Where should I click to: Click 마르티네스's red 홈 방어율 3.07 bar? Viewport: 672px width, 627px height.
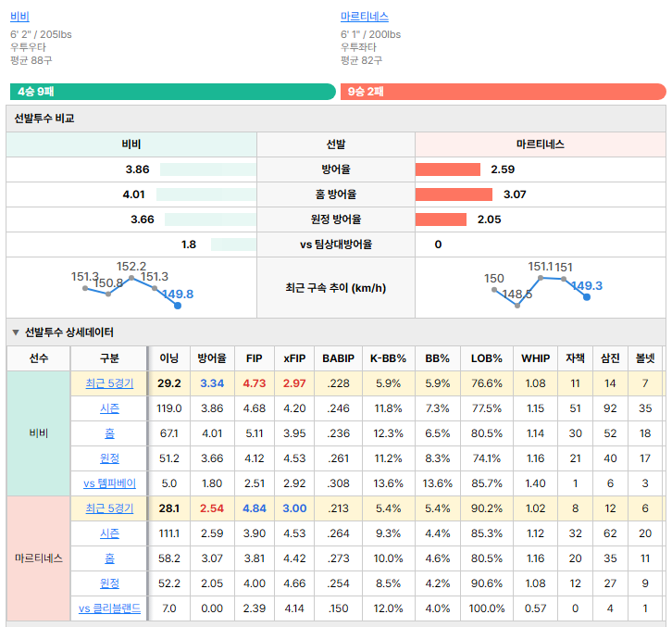tap(454, 194)
